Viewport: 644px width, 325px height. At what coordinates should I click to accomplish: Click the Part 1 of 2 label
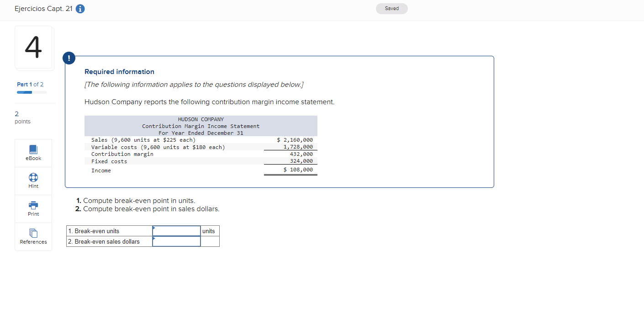30,85
